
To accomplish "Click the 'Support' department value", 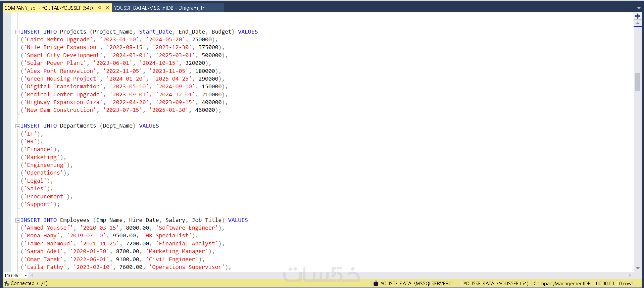I will point(38,204).
